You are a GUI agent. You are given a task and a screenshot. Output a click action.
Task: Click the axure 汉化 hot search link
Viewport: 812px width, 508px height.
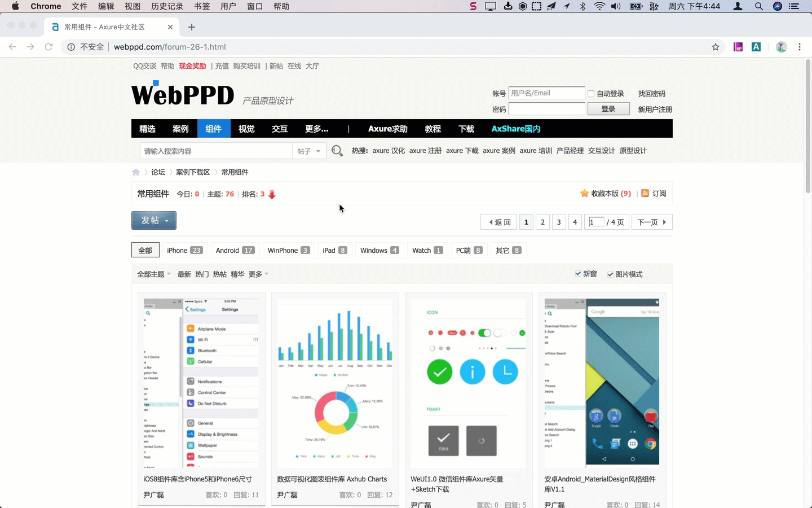[389, 151]
